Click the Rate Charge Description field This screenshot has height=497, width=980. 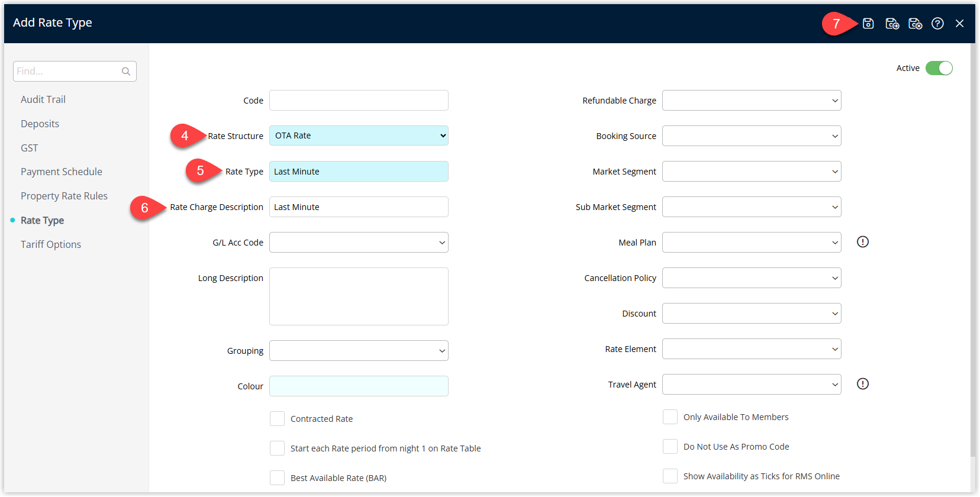click(359, 206)
